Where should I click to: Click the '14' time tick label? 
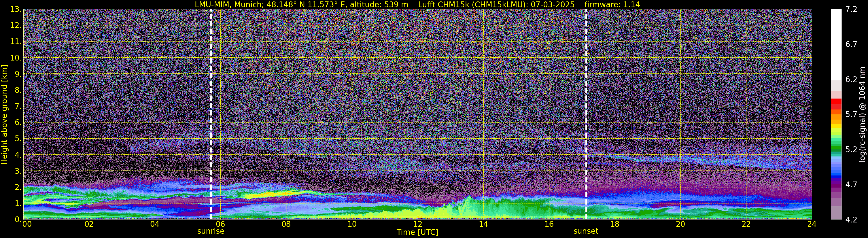(483, 224)
